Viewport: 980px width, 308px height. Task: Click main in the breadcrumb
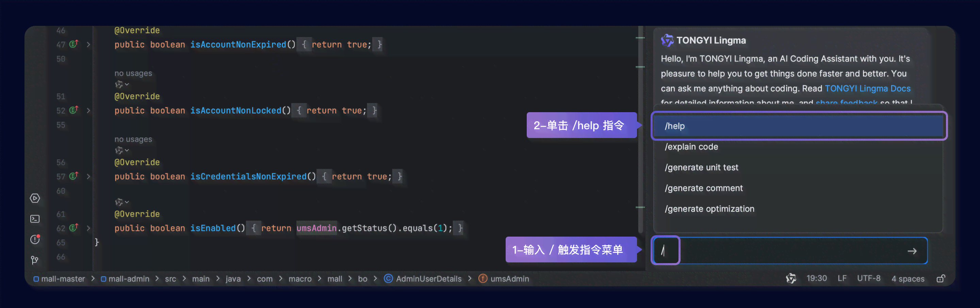201,279
